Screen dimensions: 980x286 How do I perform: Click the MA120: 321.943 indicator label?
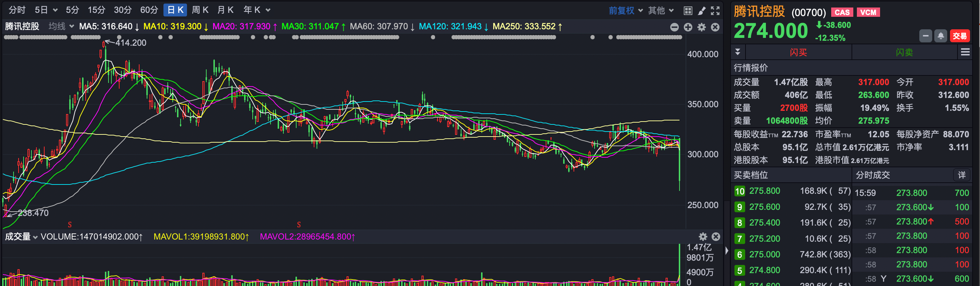454,26
